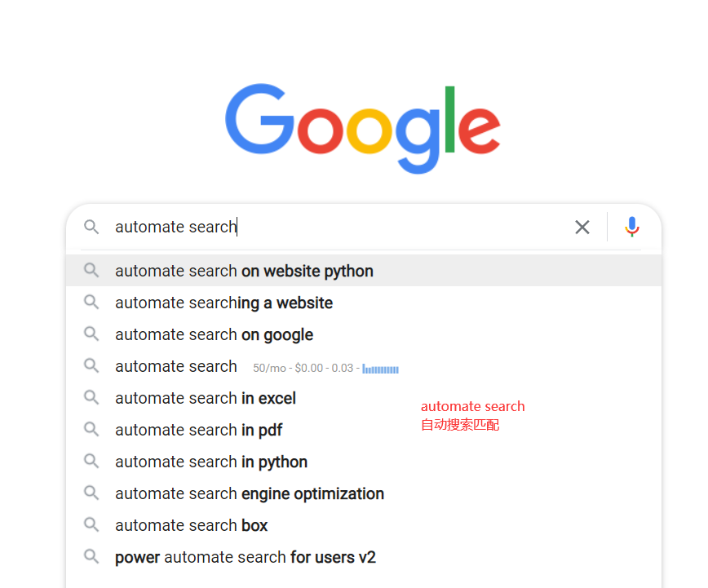
Task: Select suggestion 'automate searching a website'
Action: click(x=223, y=303)
